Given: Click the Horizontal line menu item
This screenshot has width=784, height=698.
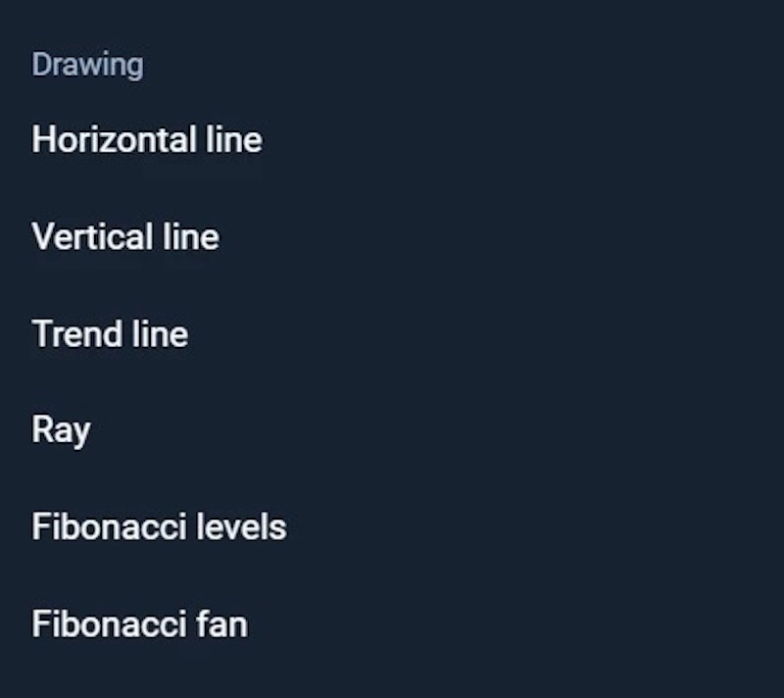Looking at the screenshot, I should pos(147,140).
